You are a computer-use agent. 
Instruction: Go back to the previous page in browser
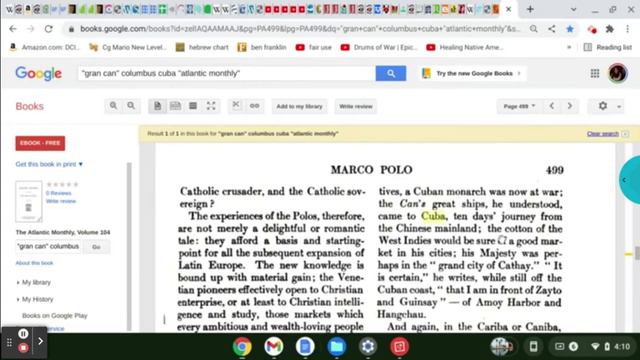13,29
